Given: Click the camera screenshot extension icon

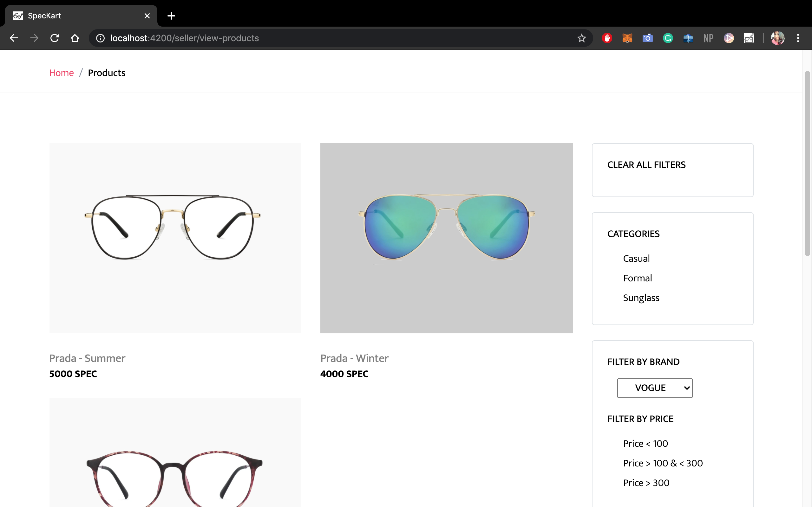Looking at the screenshot, I should pyautogui.click(x=647, y=38).
